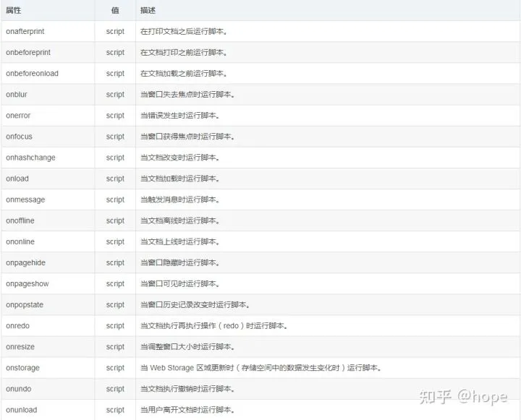Select the onfocus attribute name
This screenshot has height=420, width=521.
[20, 137]
